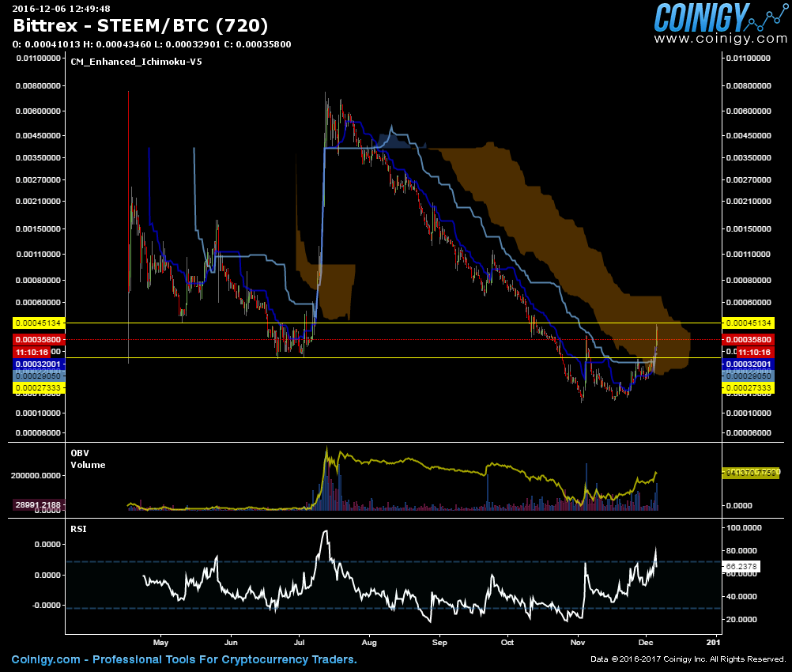Screen dimensions: 792x672
Task: Select red 0.00035800 price tag, left axis
Action: [x=39, y=339]
